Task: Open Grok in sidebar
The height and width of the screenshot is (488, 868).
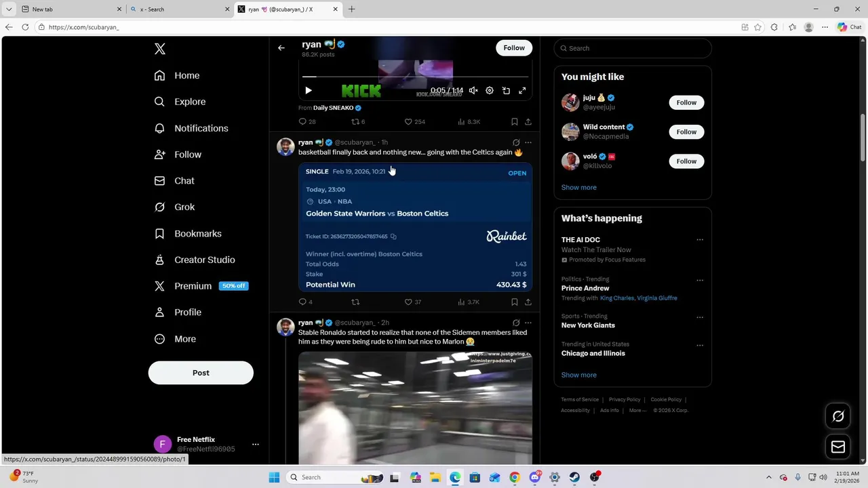Action: tap(175, 207)
